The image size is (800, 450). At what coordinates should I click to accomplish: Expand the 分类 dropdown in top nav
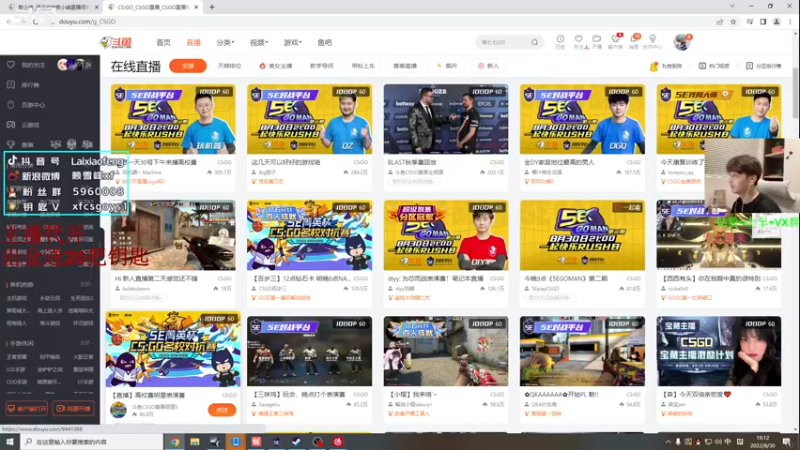coord(225,42)
